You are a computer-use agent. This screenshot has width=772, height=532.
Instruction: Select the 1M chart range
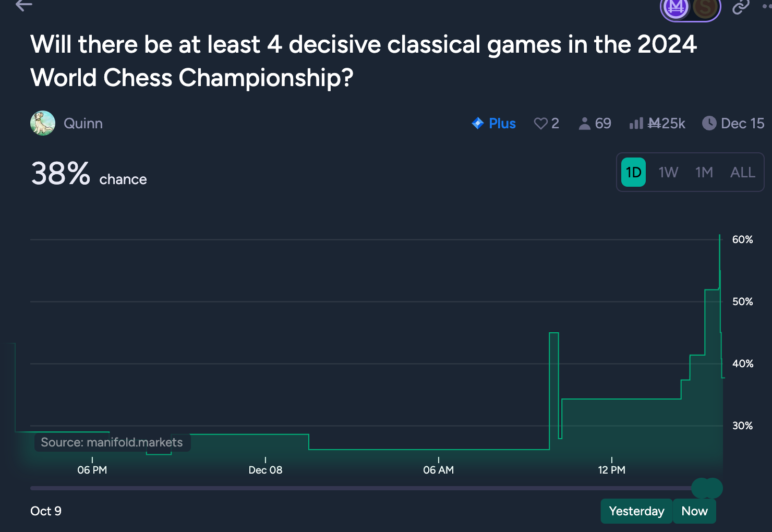(x=704, y=172)
